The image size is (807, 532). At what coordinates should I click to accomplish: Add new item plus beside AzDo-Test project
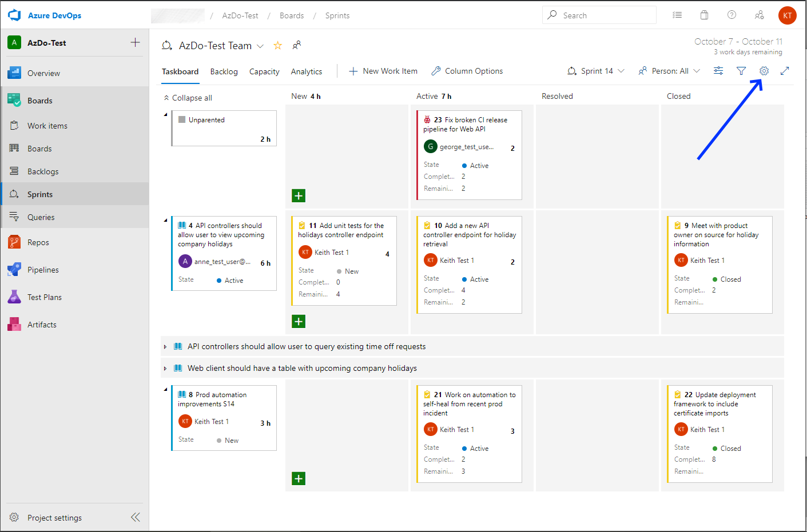[135, 42]
